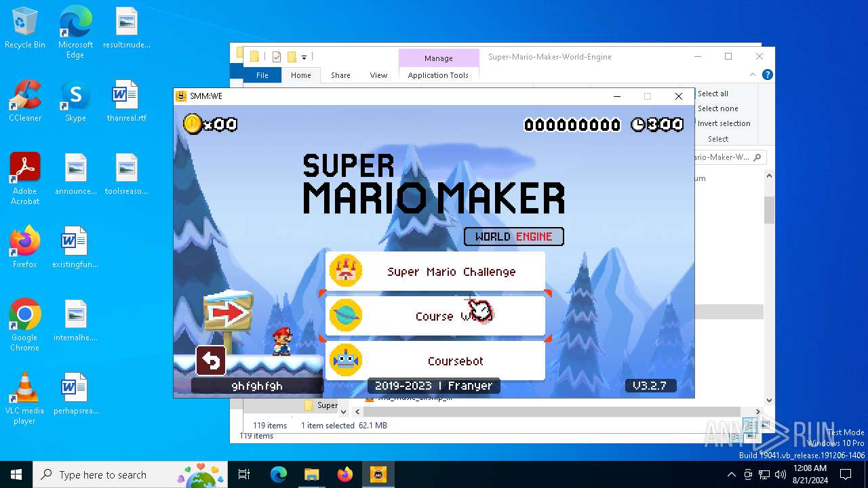
Task: Open Firefox desktop shortcut
Action: coord(25,247)
